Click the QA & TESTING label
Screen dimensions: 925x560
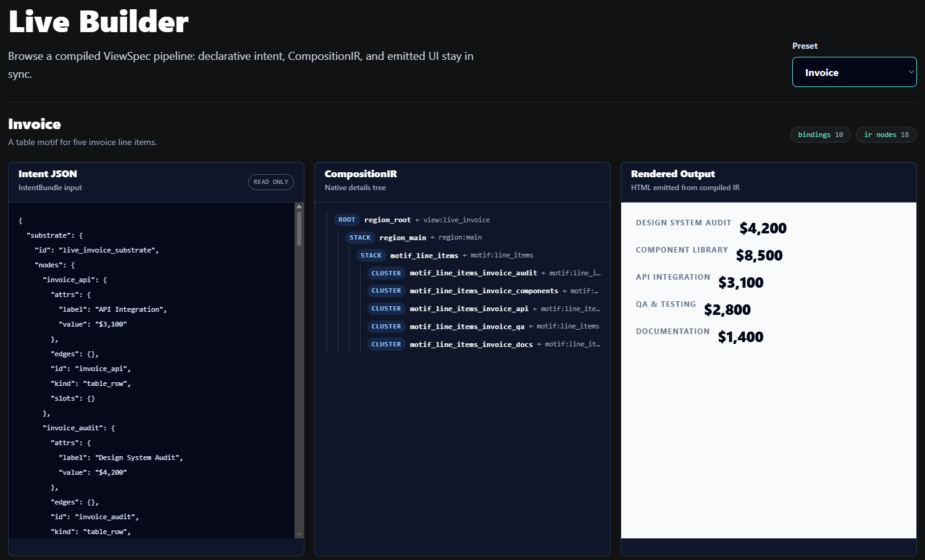(666, 304)
